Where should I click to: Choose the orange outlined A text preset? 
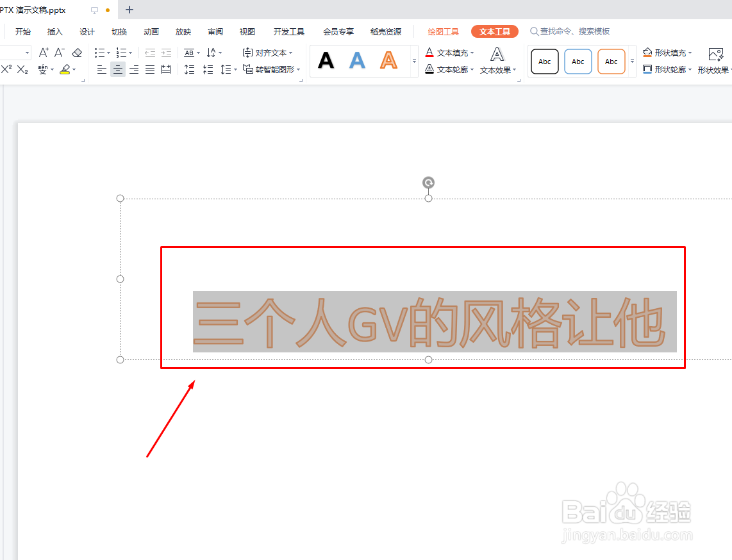[x=388, y=60]
